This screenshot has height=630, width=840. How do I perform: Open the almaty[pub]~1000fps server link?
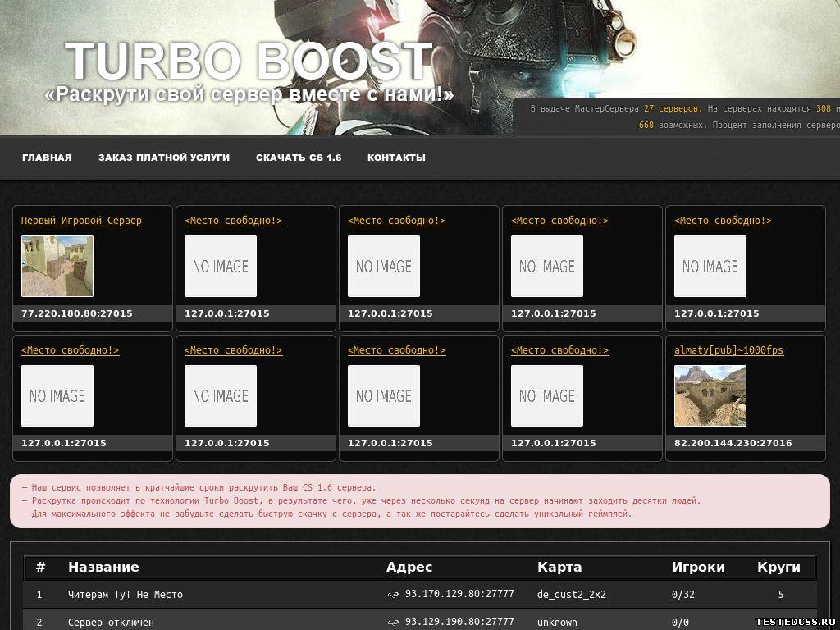[x=728, y=350]
